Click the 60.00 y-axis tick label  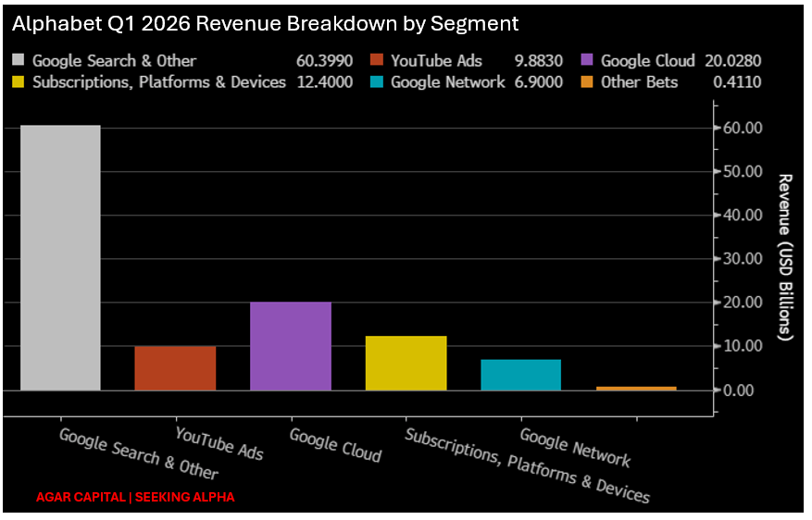click(x=743, y=128)
